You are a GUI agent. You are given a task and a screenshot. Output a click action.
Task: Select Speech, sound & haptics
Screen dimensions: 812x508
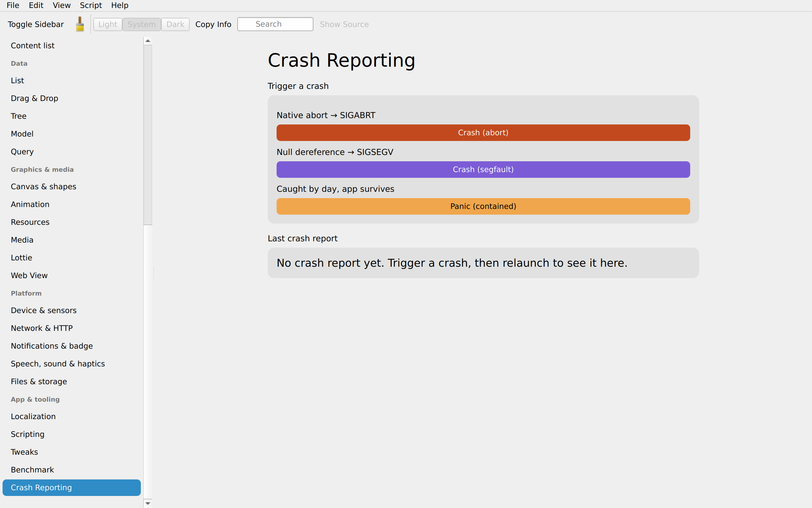click(x=71, y=364)
